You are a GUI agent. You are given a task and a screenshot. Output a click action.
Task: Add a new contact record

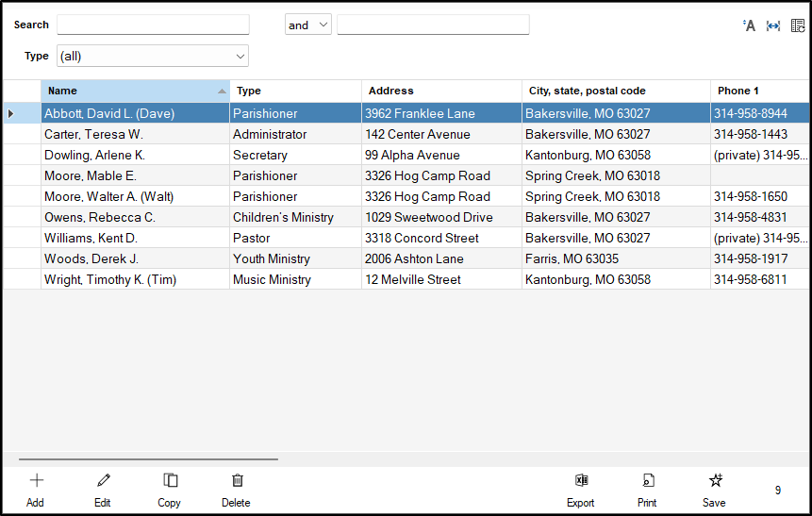pyautogui.click(x=36, y=489)
